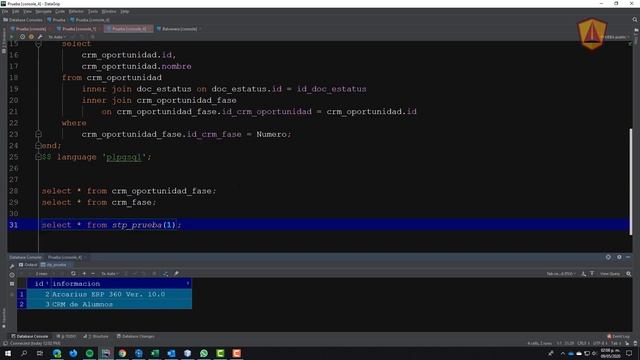The image size is (640, 360).
Task: Click the informacion column header
Action: point(121,284)
